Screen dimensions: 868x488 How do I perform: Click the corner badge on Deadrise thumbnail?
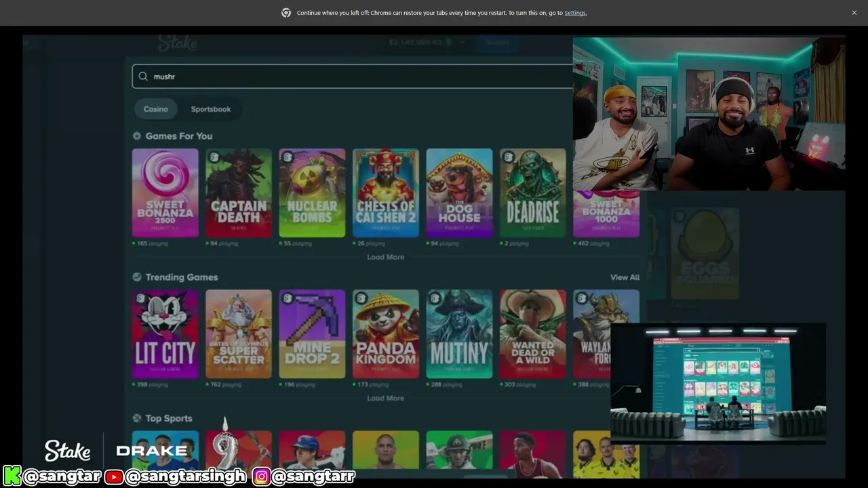coord(509,157)
